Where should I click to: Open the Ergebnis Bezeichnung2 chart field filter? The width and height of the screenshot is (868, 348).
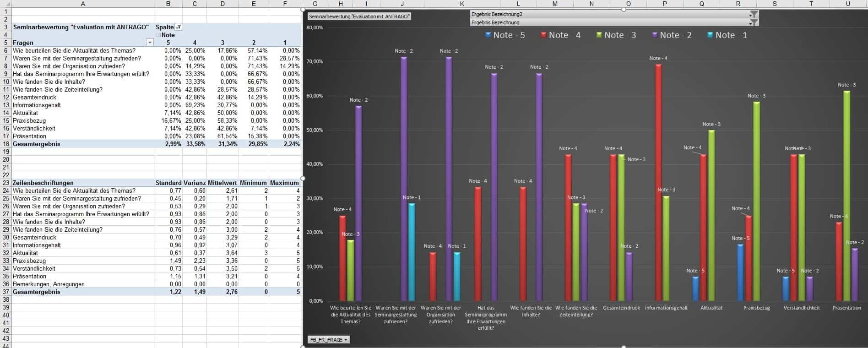[x=754, y=14]
